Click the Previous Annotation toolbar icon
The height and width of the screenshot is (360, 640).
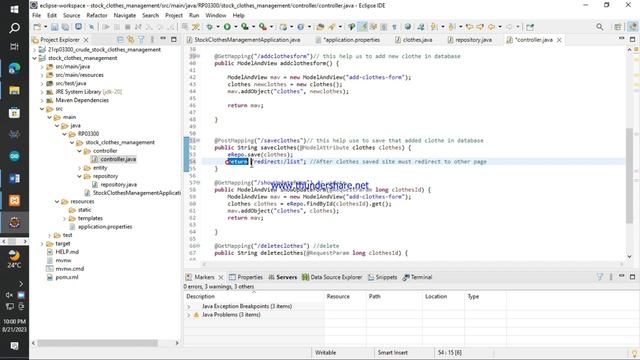pos(451,27)
